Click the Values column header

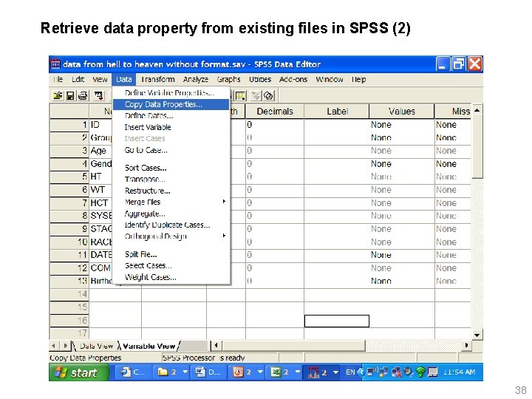(x=402, y=112)
